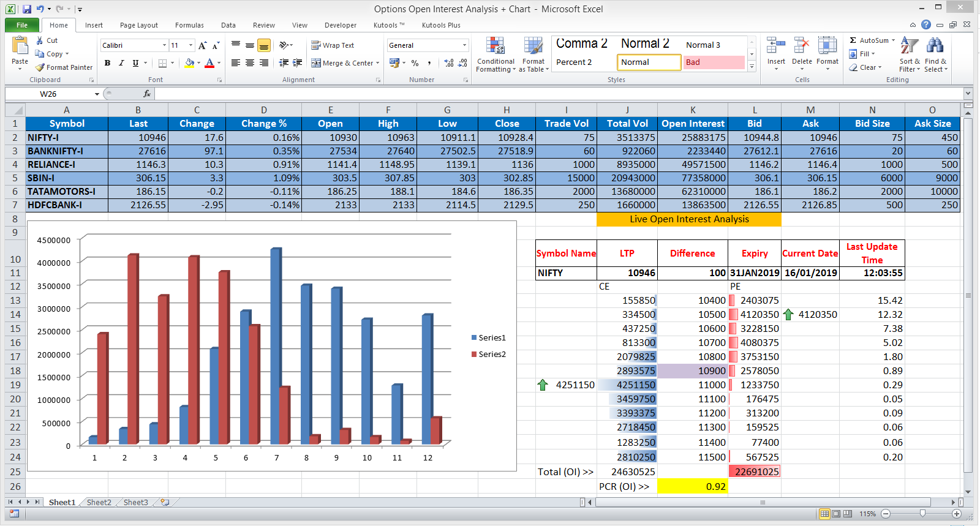Screen dimensions: 980x526
Task: Switch to the Page Layout ribbon tab
Action: tap(138, 25)
